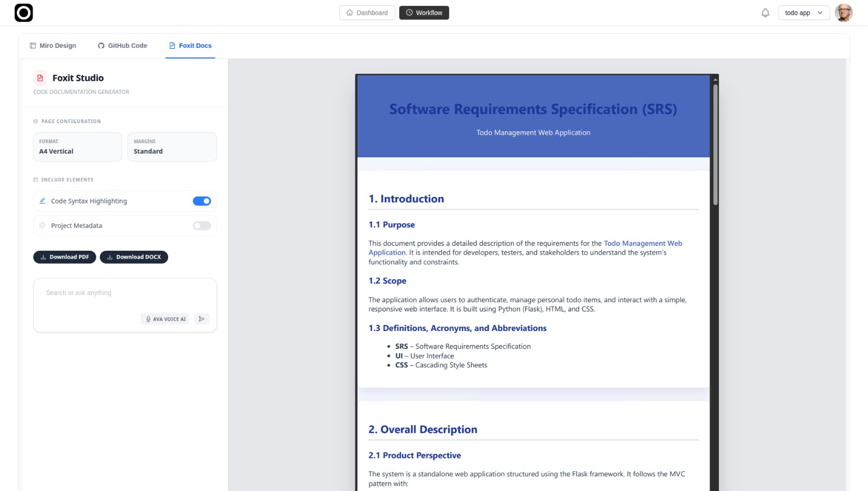
Task: Switch to the GitHub Code tab
Action: pos(123,46)
